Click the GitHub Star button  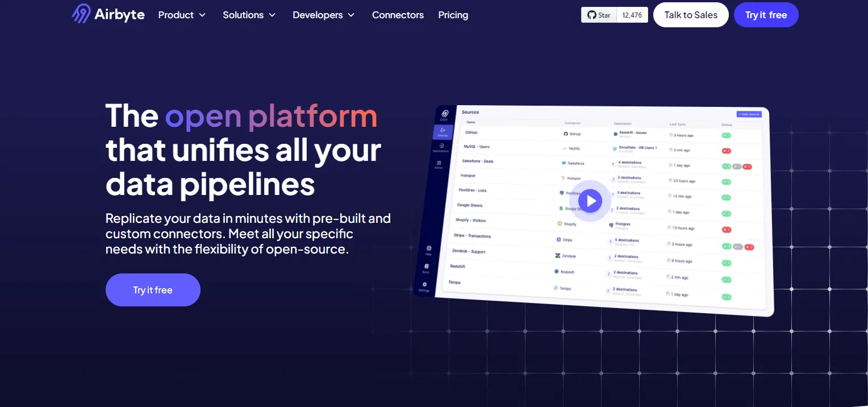(x=599, y=15)
